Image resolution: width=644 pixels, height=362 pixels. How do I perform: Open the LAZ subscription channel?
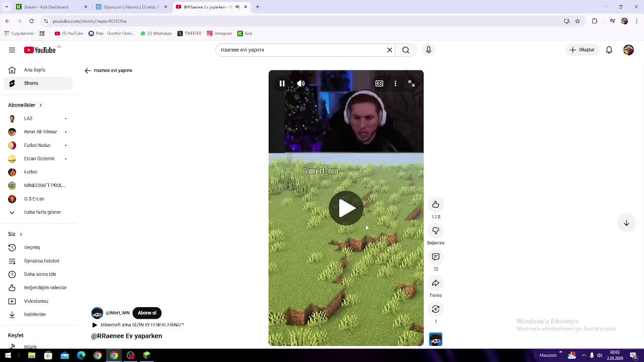[38, 119]
